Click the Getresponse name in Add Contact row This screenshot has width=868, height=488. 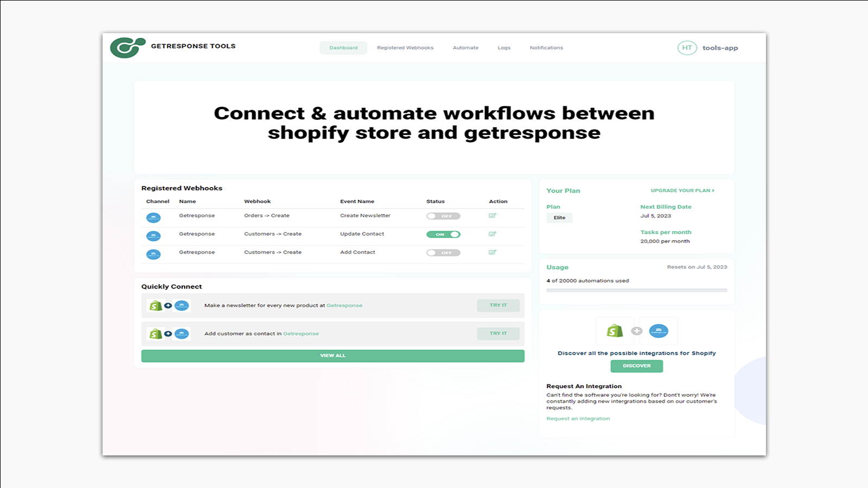tap(197, 252)
